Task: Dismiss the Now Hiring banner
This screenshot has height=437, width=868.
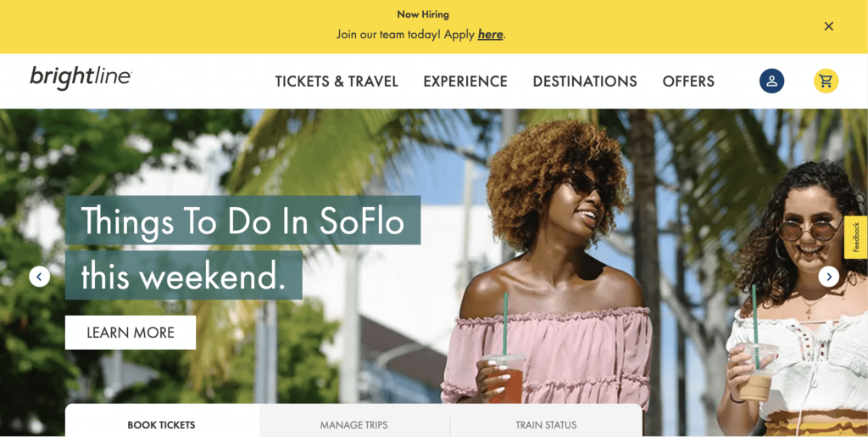Action: [x=829, y=26]
